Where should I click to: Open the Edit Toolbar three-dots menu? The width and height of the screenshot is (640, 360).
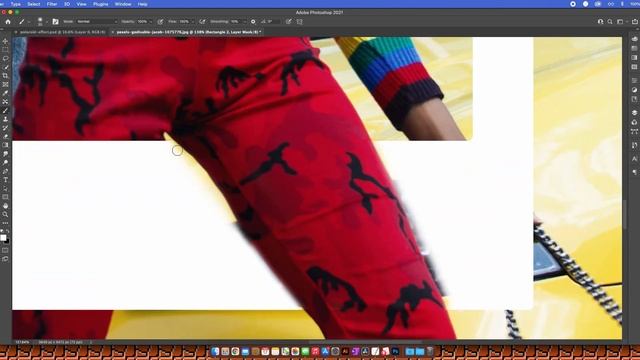(5, 223)
